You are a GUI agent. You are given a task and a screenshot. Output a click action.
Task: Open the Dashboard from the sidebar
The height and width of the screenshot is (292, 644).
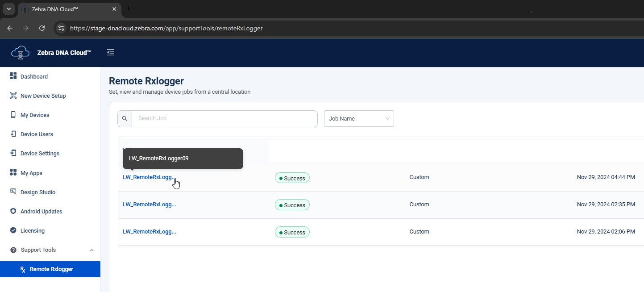(34, 76)
